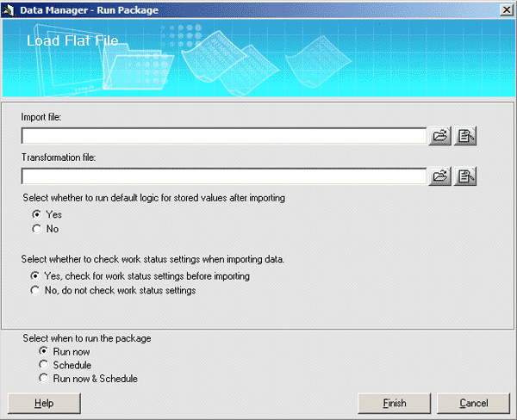517x420 pixels.
Task: Click into the Transformation file field
Action: 224,176
